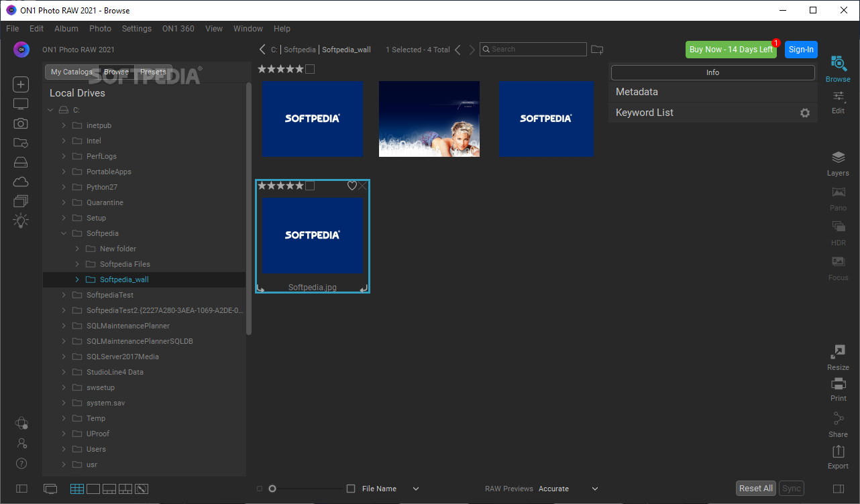
Task: Open the user account icon at lower left
Action: 21,443
